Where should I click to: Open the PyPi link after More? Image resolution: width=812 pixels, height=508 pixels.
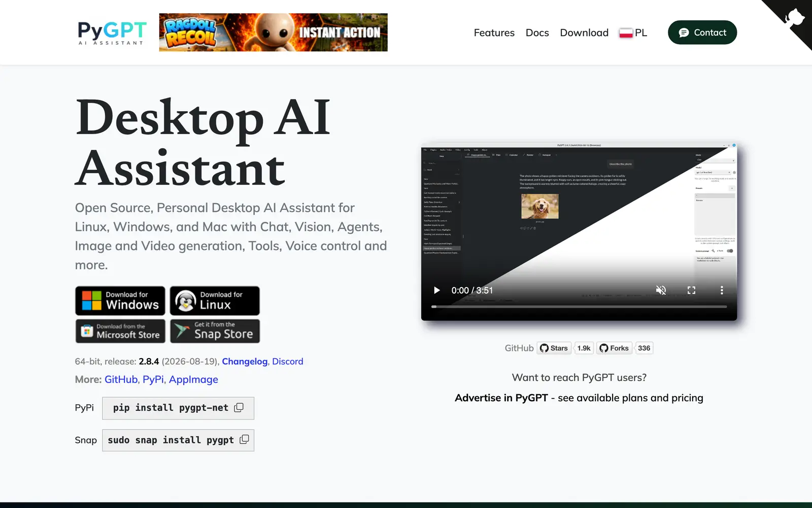click(x=153, y=379)
